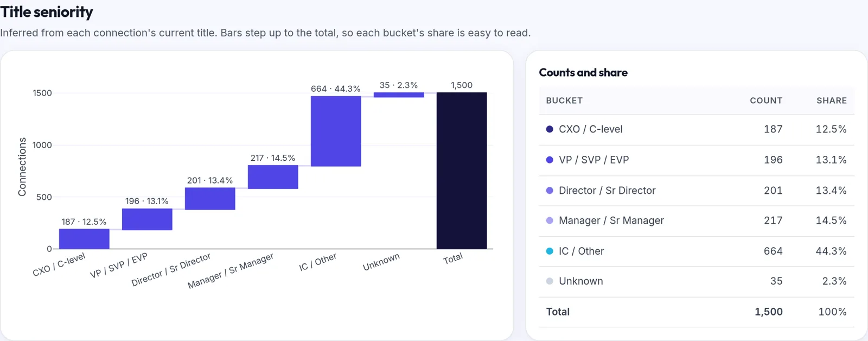Click the Manager / Sr Manager legend dot

click(550, 220)
